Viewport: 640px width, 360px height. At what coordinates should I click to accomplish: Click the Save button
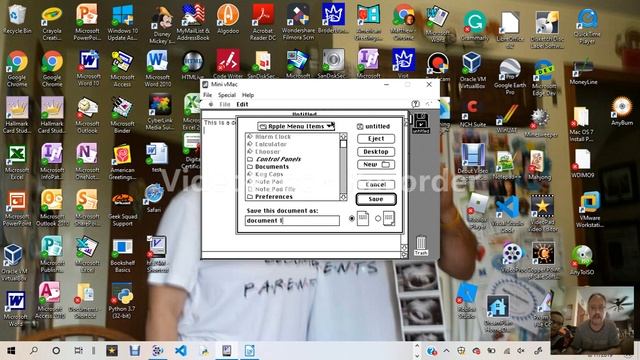coord(376,199)
